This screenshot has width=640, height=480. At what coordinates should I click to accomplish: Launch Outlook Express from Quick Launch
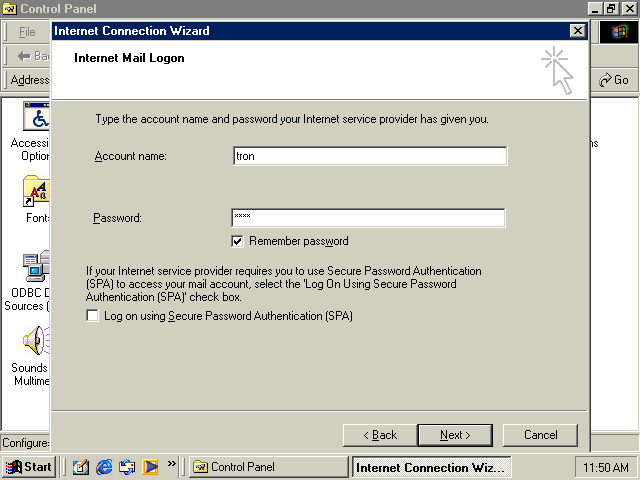[x=127, y=467]
